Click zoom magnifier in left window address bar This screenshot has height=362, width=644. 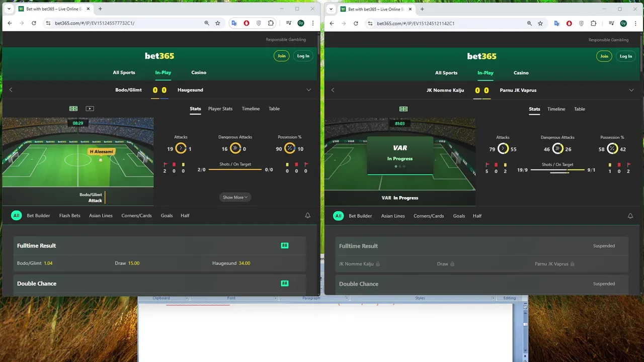[207, 23]
